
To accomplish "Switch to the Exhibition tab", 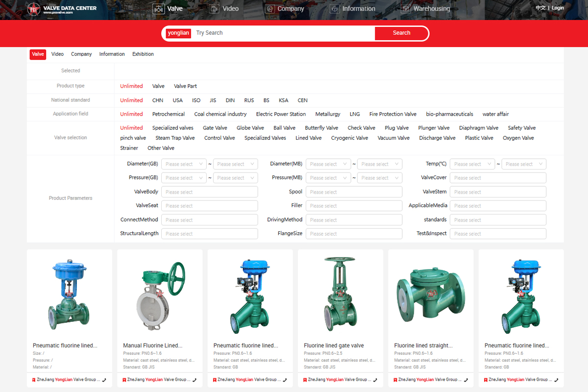I will 143,54.
